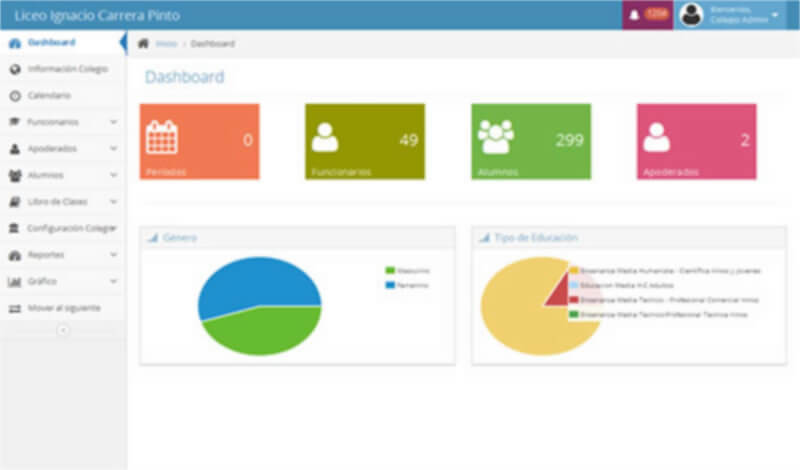
Task: Expand the Funcionarios submenu chevron
Action: click(113, 122)
